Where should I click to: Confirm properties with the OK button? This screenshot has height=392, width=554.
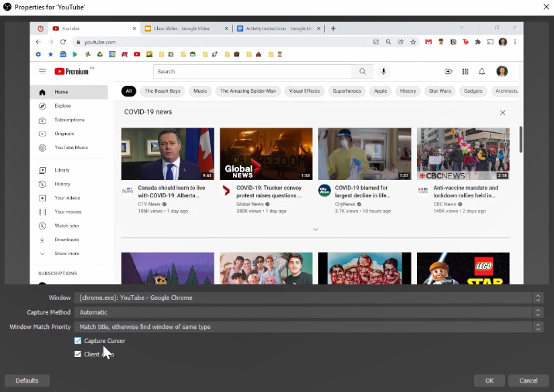pos(490,381)
